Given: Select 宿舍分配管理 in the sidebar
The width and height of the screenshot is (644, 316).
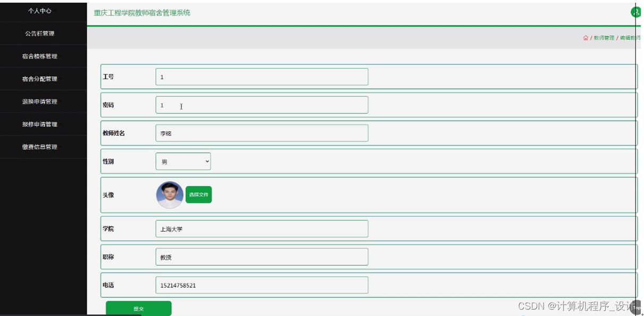Looking at the screenshot, I should [x=40, y=79].
